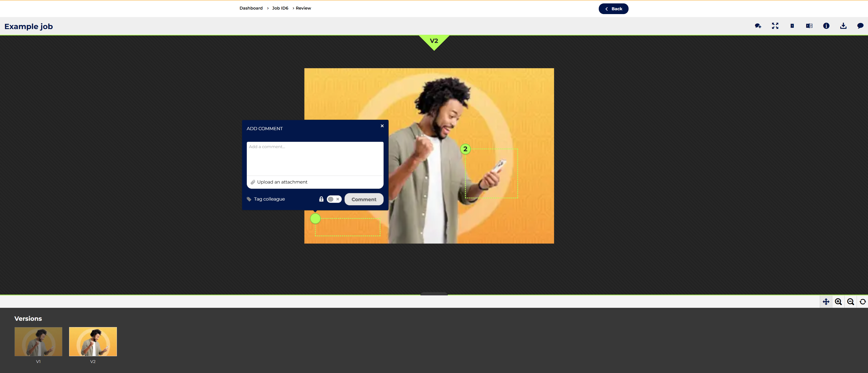
Task: Toggle the private comment lock switch
Action: click(x=334, y=199)
